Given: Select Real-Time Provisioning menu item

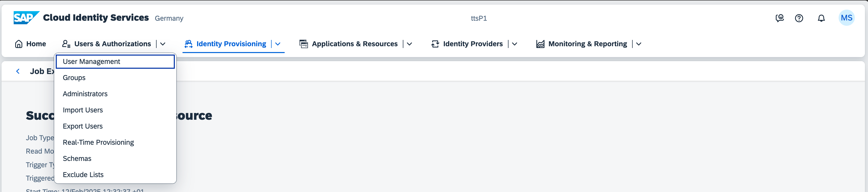Looking at the screenshot, I should coord(98,142).
